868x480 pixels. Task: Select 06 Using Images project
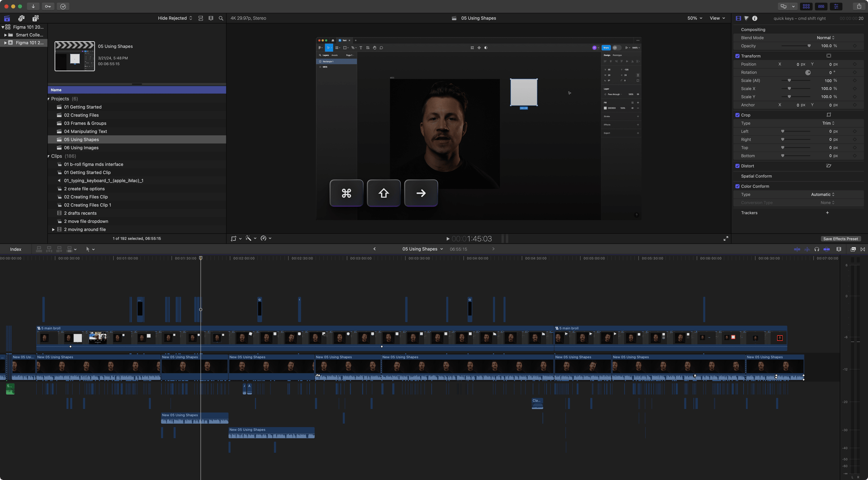[81, 148]
